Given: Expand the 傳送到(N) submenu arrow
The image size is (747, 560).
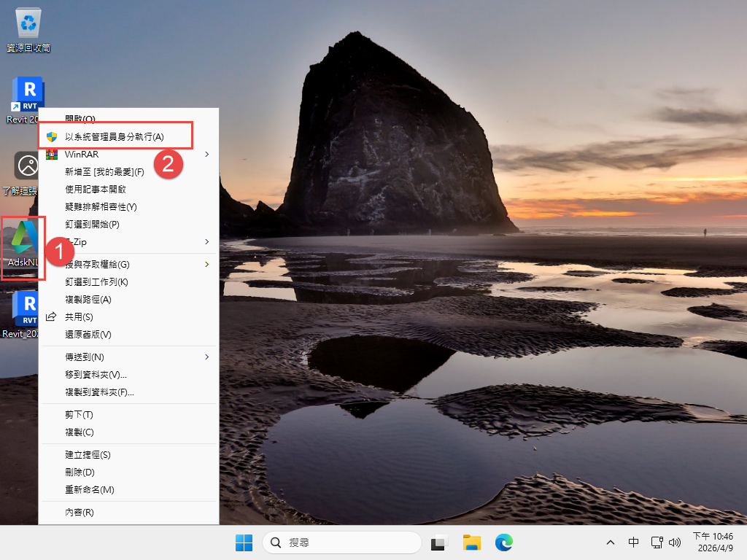Looking at the screenshot, I should tap(206, 357).
